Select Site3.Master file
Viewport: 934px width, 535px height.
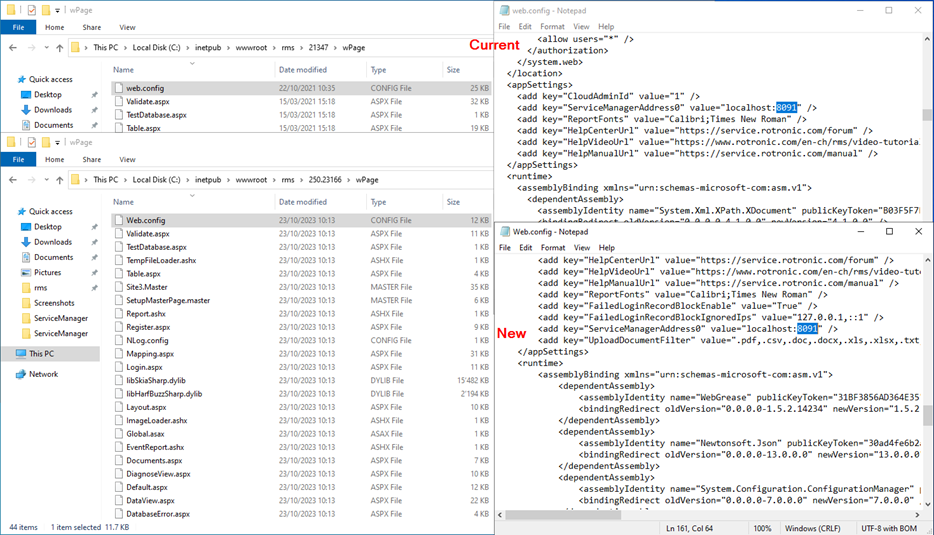click(301, 287)
